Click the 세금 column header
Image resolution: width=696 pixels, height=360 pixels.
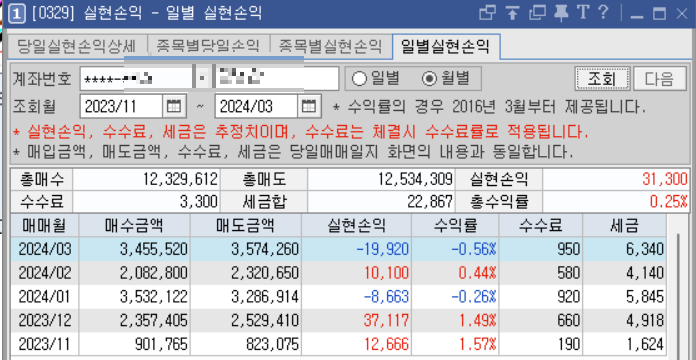pos(624,226)
